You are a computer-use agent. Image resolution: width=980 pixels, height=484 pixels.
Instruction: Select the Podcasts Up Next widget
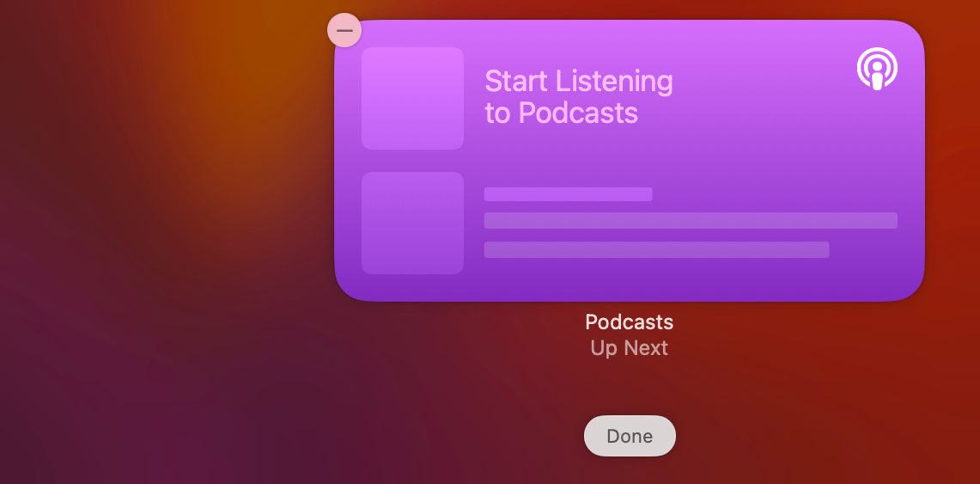(630, 161)
